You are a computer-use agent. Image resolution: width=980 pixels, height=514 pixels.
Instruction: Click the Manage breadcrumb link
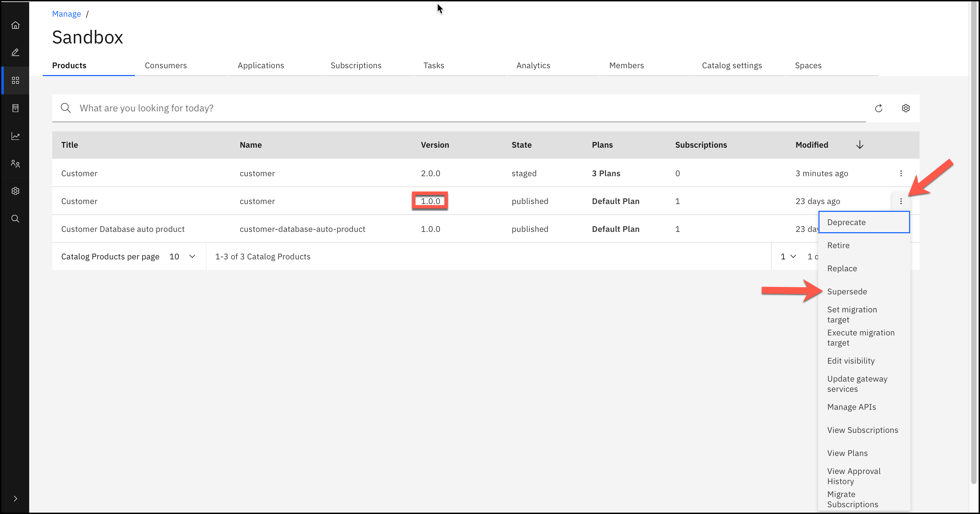(x=66, y=14)
